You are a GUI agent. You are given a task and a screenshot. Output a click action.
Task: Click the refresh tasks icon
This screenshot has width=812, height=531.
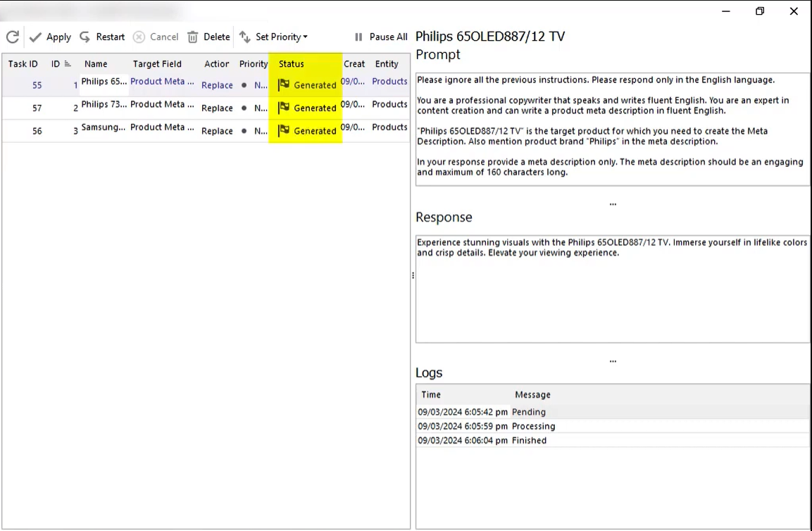(12, 37)
